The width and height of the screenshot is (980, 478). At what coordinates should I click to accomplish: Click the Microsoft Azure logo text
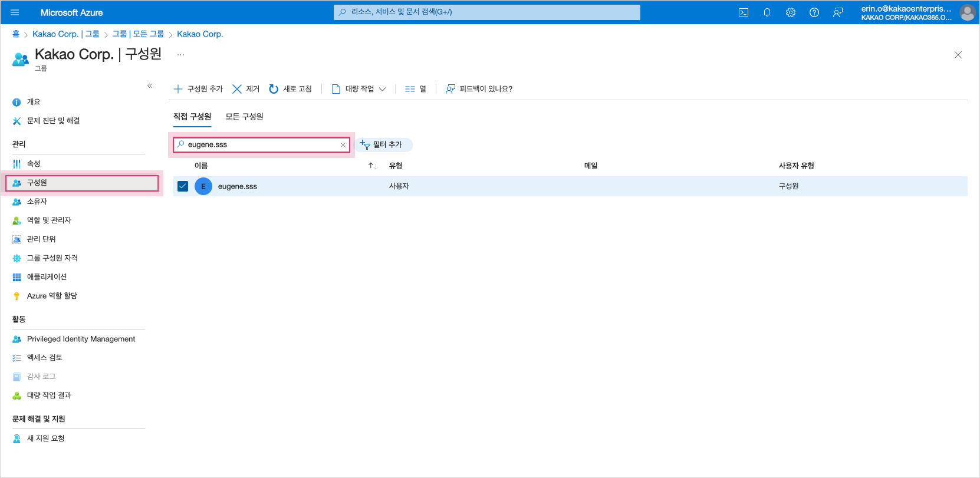[71, 12]
